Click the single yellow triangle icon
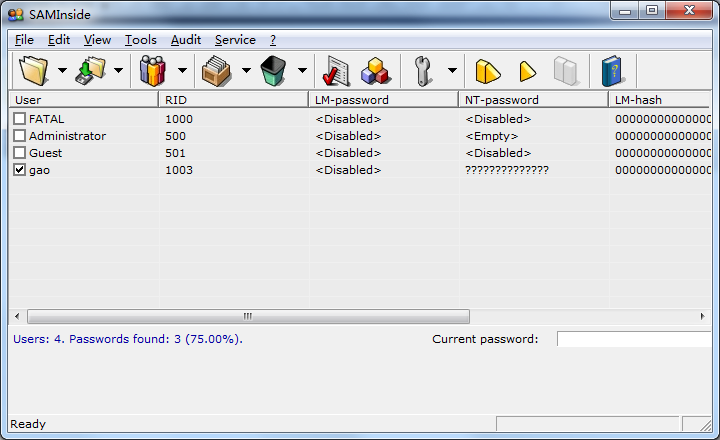The image size is (720, 440). (x=528, y=71)
